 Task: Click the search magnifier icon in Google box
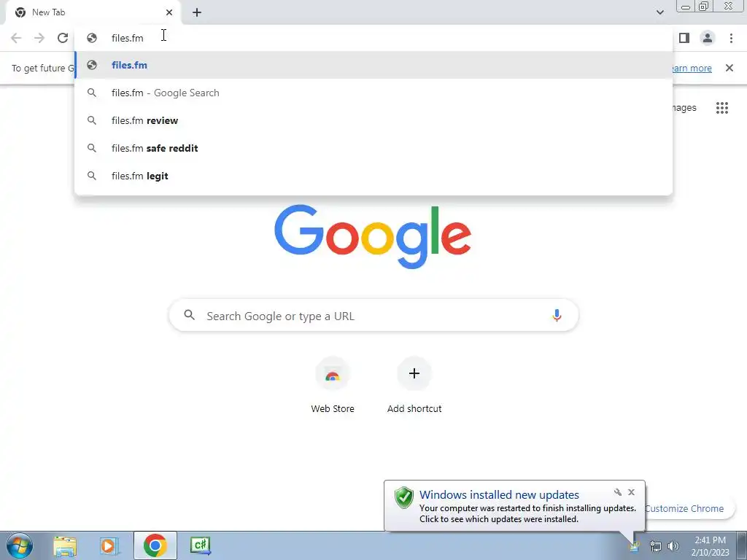[x=190, y=315]
